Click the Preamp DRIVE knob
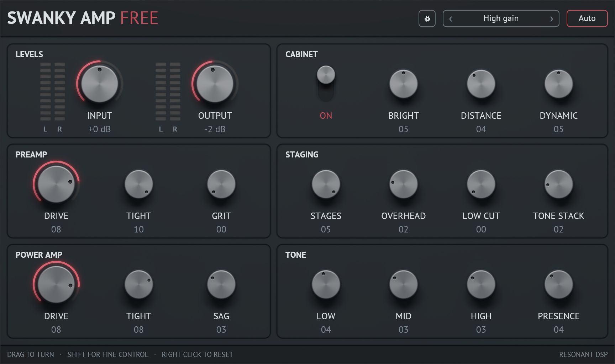Image resolution: width=615 pixels, height=364 pixels. click(56, 184)
